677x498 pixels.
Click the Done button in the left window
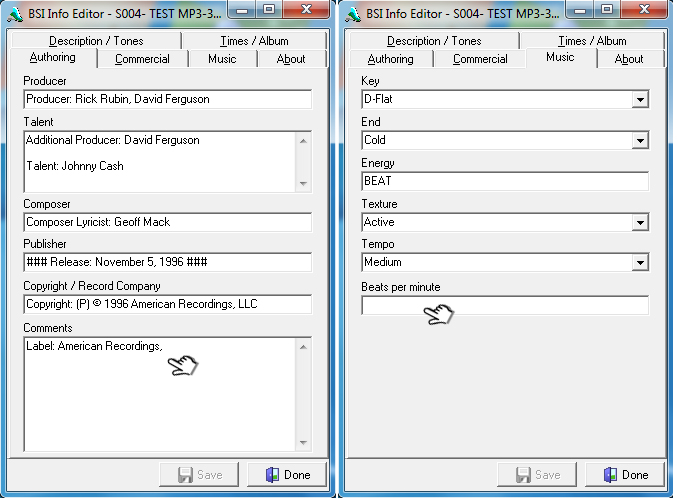pyautogui.click(x=287, y=475)
